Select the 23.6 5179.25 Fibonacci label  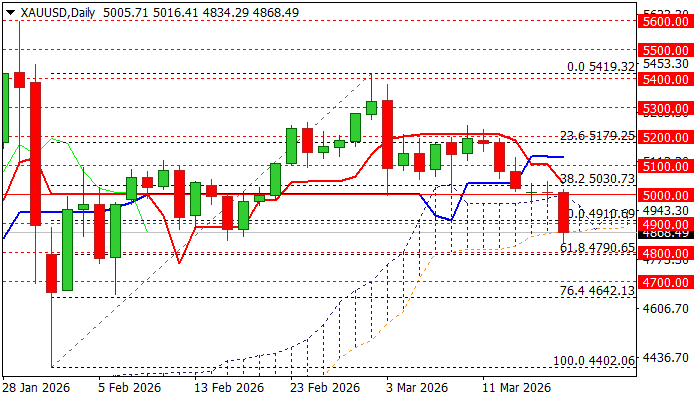pos(597,135)
